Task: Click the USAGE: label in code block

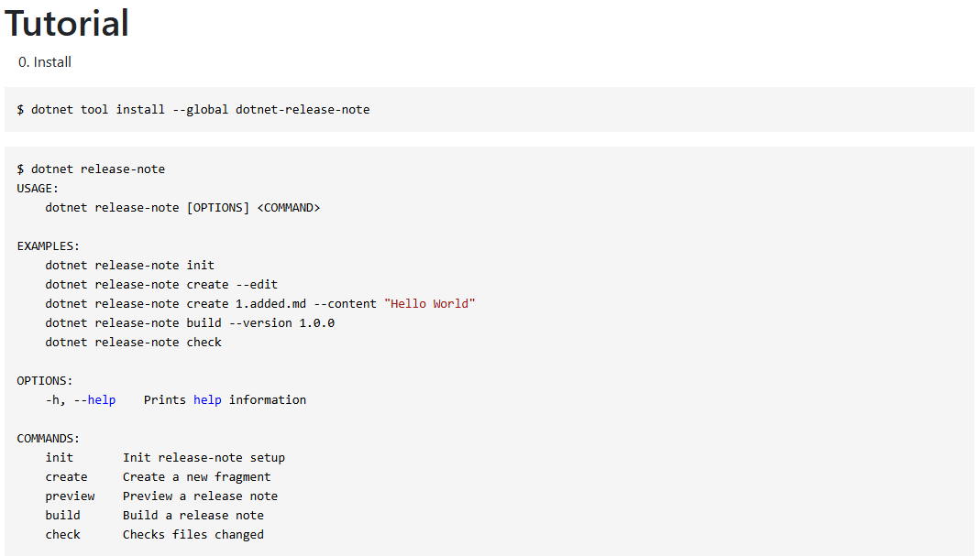Action: 38,189
